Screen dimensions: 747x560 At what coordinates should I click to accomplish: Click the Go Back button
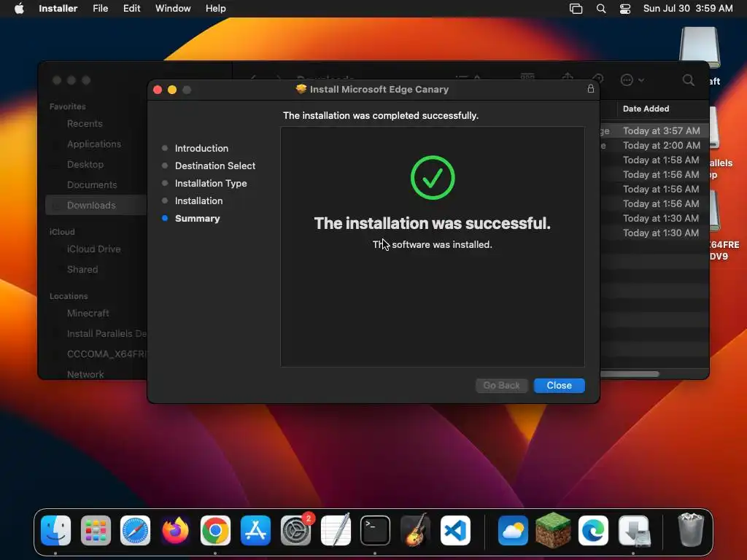click(501, 385)
